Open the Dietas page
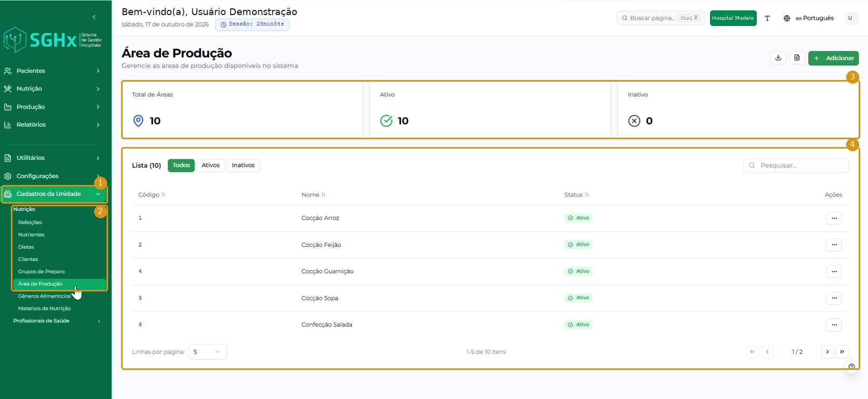 coord(26,247)
